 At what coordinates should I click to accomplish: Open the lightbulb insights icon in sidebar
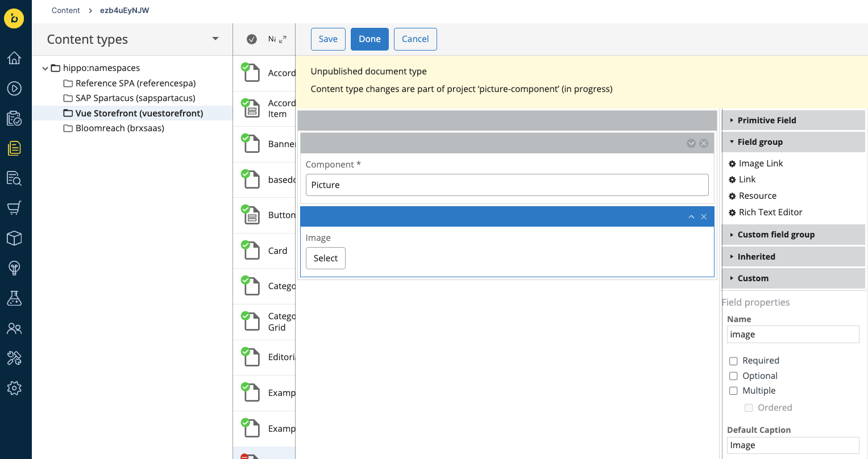coord(14,268)
